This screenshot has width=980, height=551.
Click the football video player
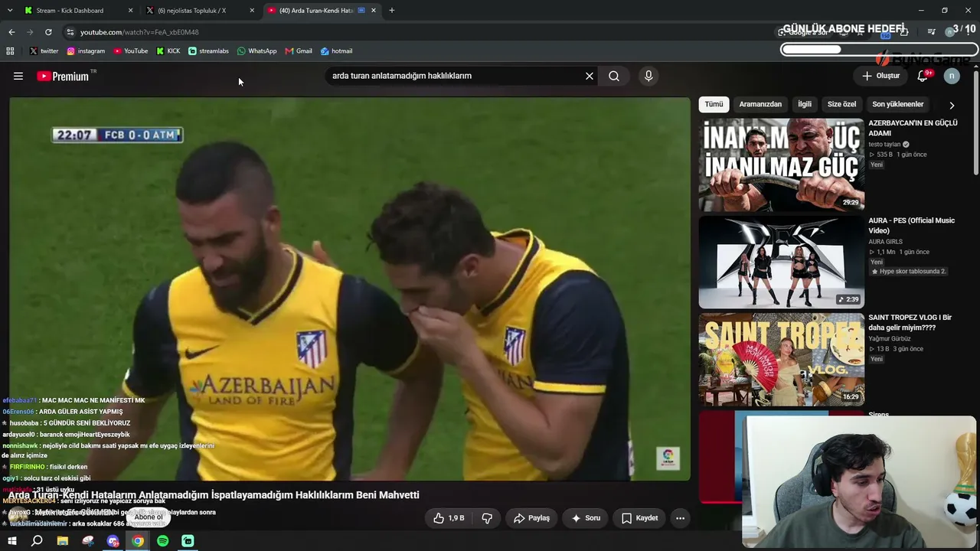tap(350, 289)
